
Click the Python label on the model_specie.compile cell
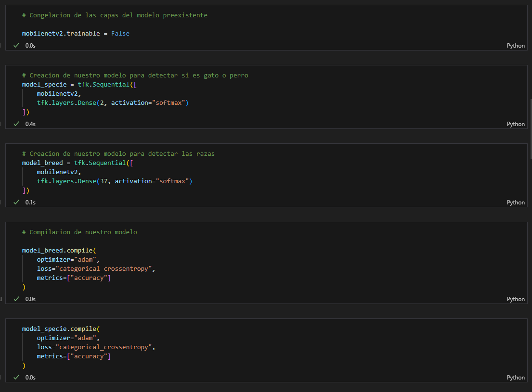(515, 377)
